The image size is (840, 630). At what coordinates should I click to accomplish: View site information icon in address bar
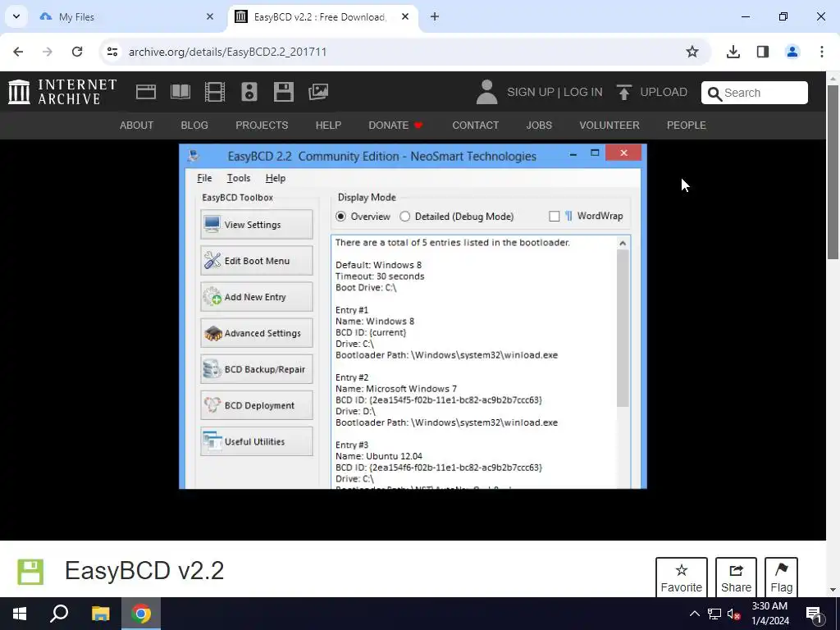coord(112,52)
